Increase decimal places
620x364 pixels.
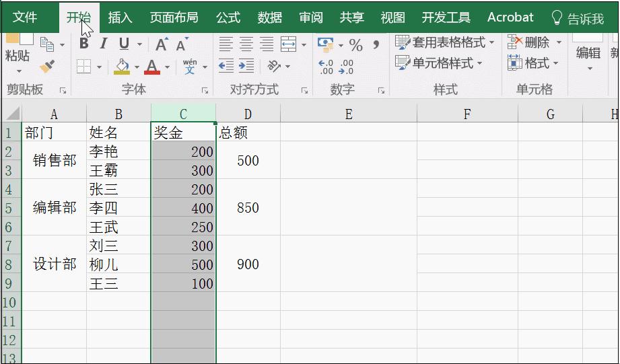(x=326, y=67)
